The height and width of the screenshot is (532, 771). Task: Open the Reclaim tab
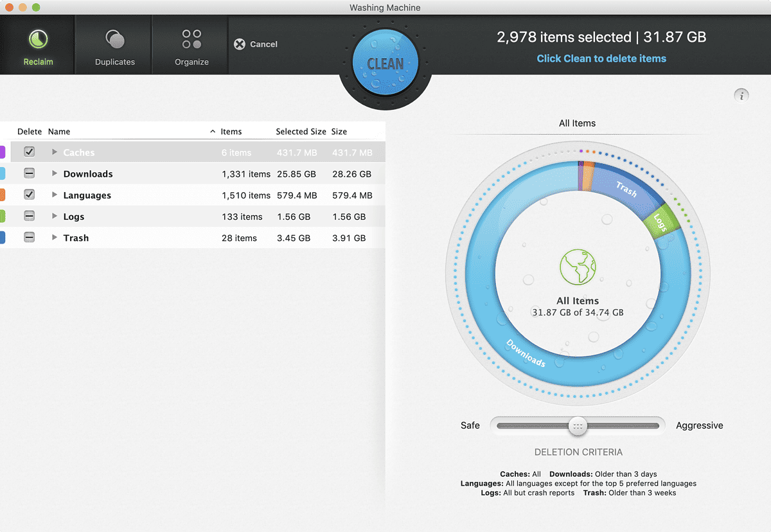coord(37,45)
